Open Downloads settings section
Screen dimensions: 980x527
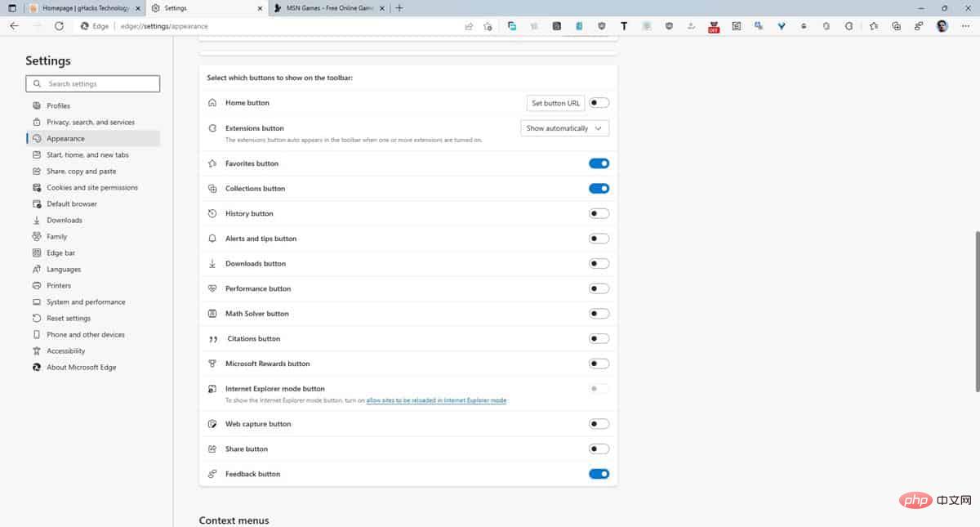[65, 220]
